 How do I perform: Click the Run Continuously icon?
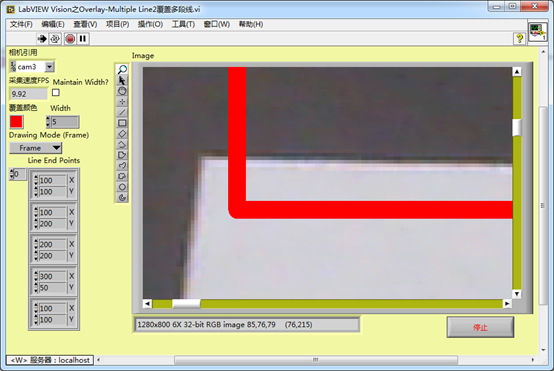[x=55, y=39]
